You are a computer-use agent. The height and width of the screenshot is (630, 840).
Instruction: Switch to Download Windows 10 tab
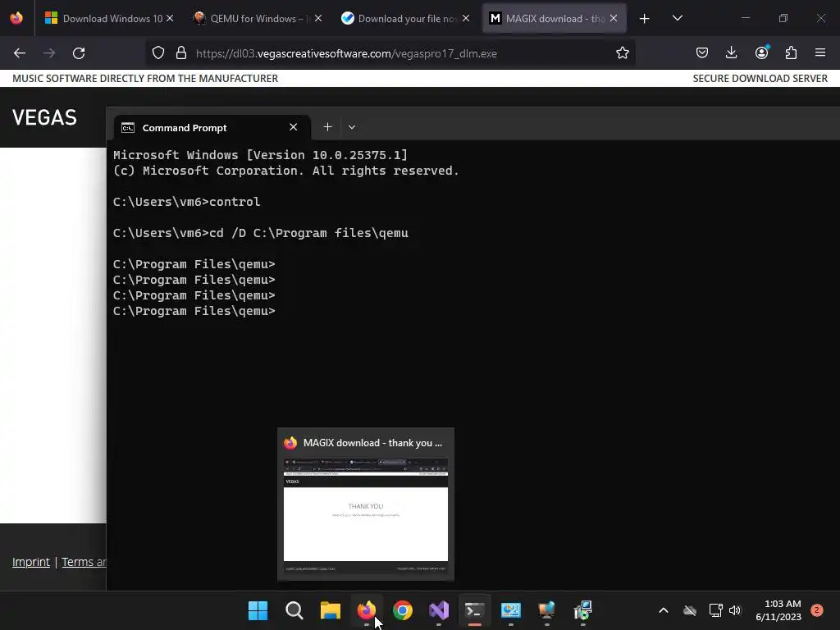110,19
